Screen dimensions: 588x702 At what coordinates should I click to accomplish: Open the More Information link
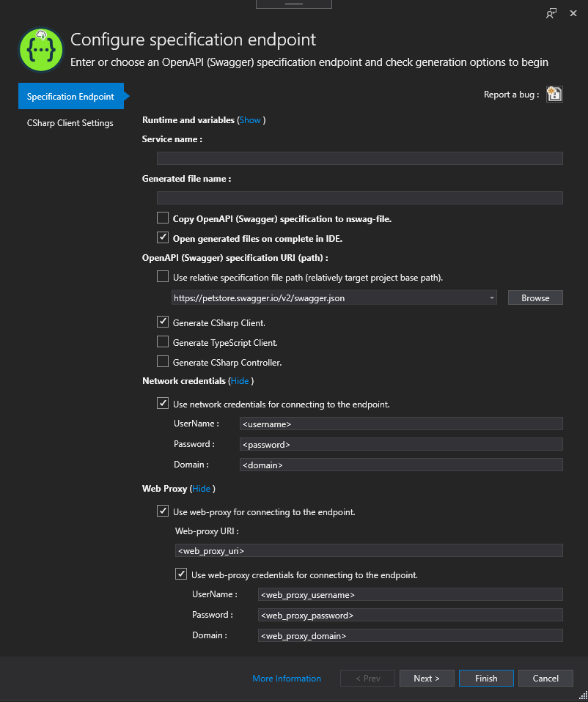pos(287,679)
